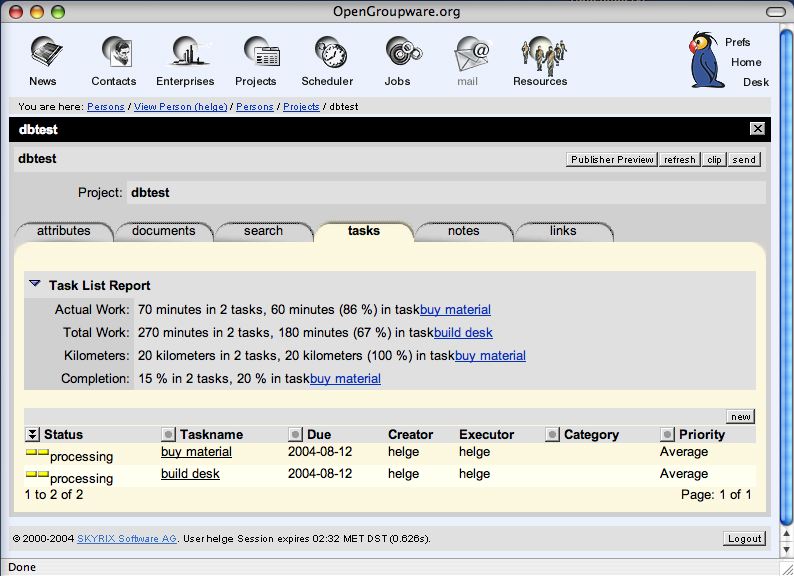Follow first Persons breadcrumb link
794x576 pixels.
[105, 107]
